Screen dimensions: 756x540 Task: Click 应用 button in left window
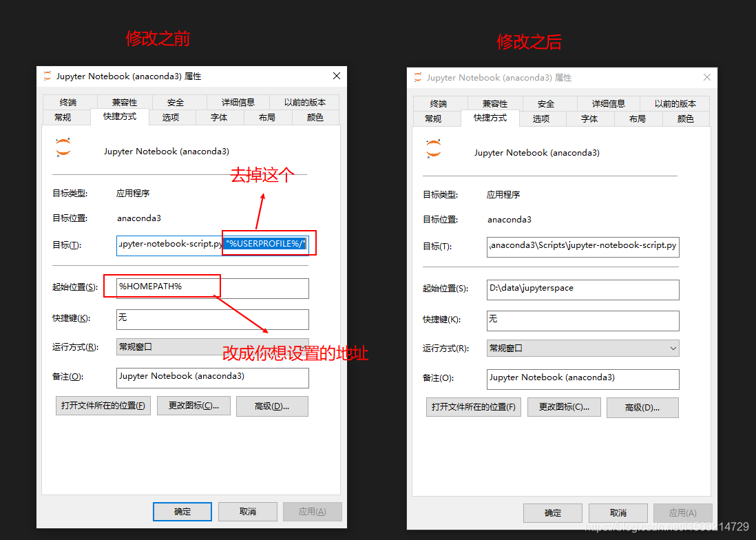[x=313, y=512]
